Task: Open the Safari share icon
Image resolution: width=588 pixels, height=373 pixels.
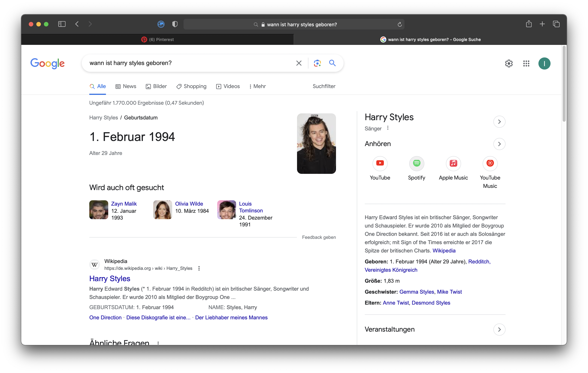Action: 529,24
